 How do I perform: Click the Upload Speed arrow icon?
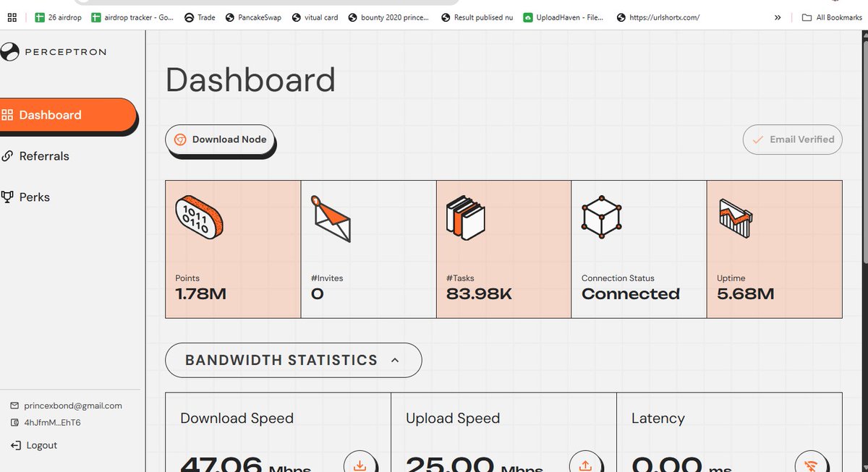585,466
